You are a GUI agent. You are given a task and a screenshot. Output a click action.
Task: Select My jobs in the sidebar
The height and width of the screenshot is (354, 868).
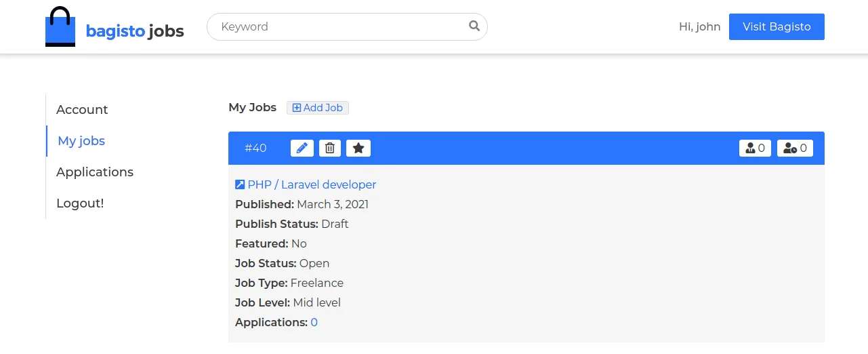[81, 141]
